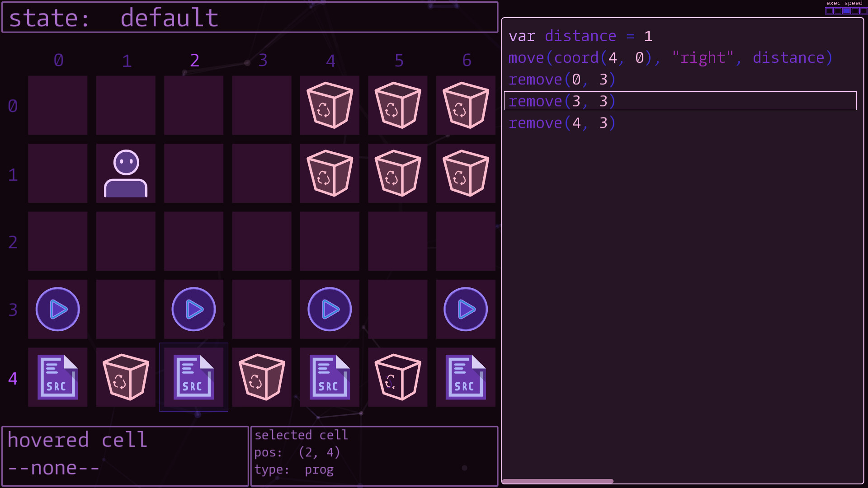Select the player character icon on the grid
This screenshot has width=868, height=488.
coord(126,174)
